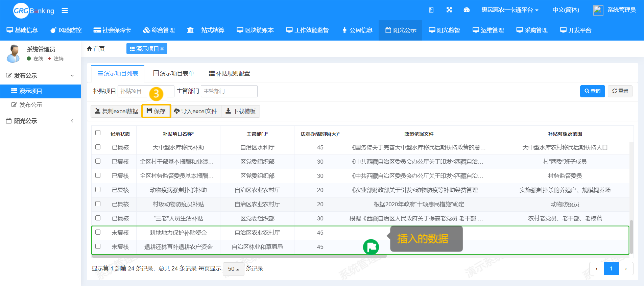The width and height of the screenshot is (644, 286).
Task: Go to next page arrow
Action: (626, 269)
